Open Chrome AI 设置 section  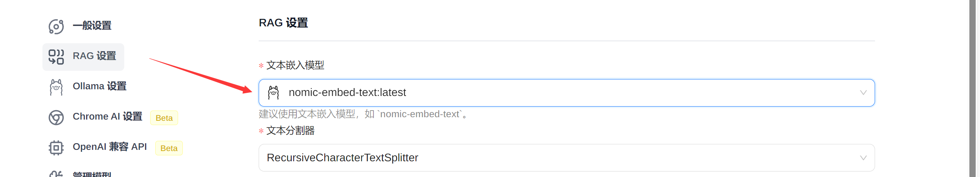107,116
